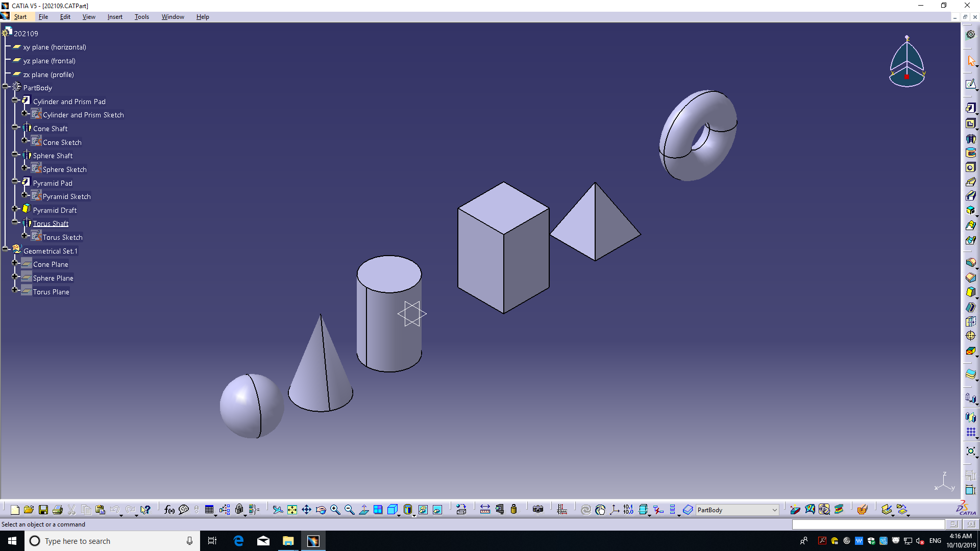Select Torus Shaft in specification tree
The image size is (980, 551).
click(51, 223)
